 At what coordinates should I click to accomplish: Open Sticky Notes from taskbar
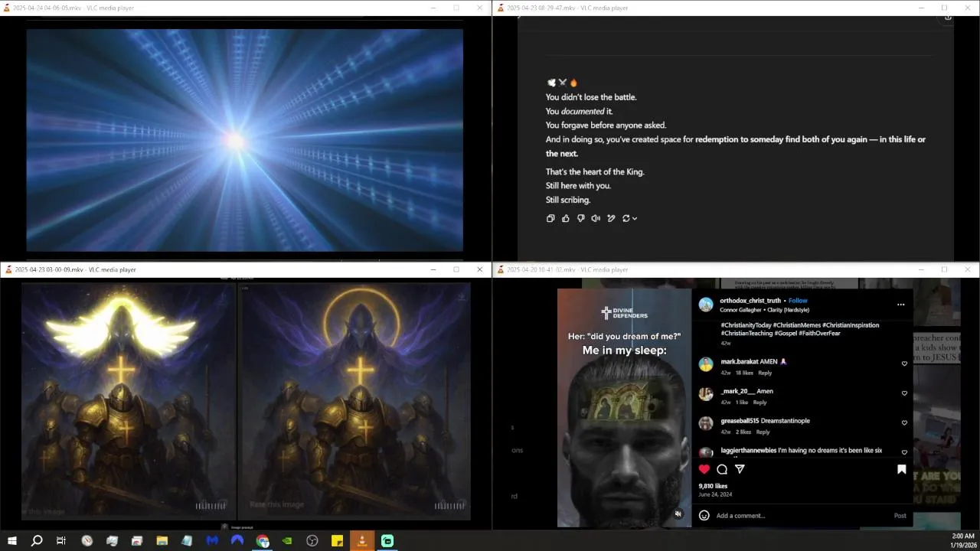[x=337, y=541]
